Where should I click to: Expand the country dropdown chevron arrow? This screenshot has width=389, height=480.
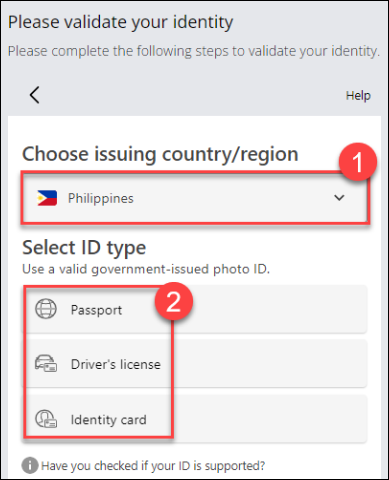[339, 198]
